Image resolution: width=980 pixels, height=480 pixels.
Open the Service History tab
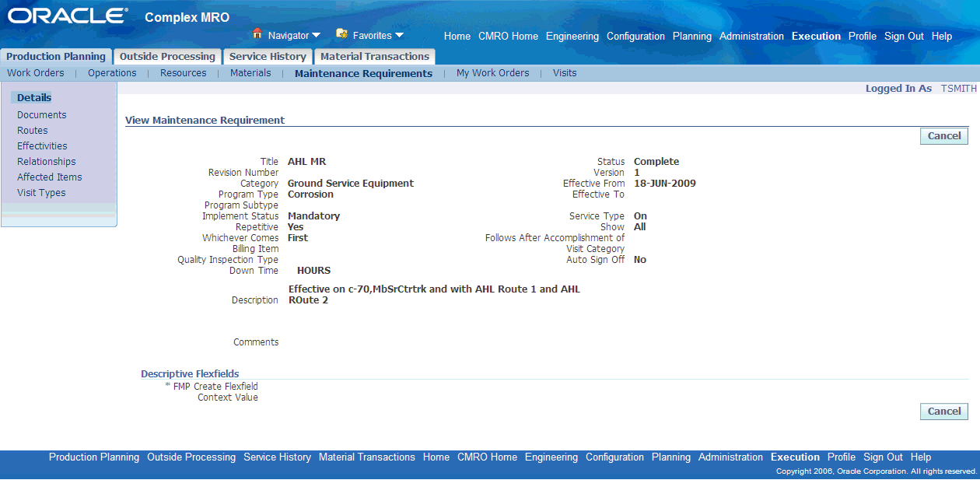[x=268, y=57]
